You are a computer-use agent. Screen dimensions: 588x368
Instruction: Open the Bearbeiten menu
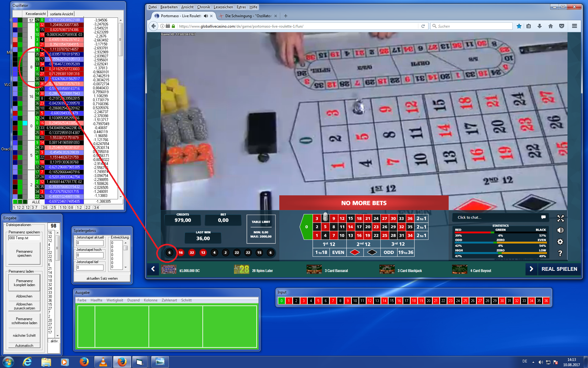click(x=169, y=7)
